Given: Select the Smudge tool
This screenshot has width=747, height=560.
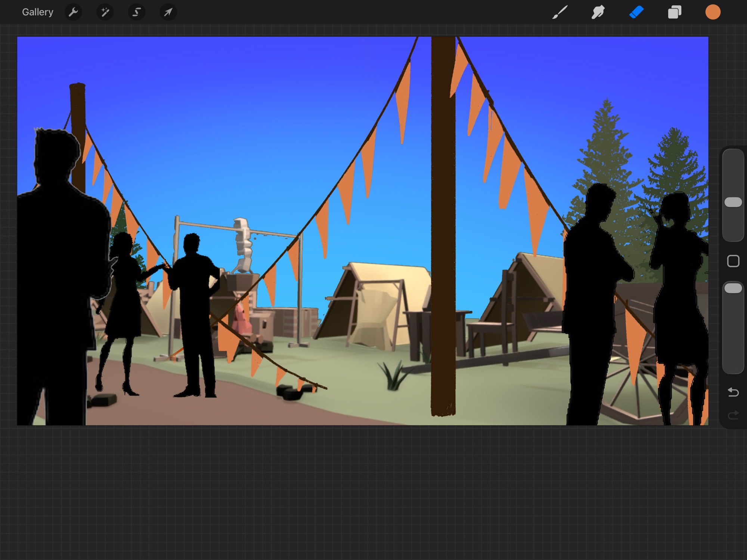Looking at the screenshot, I should tap(598, 12).
